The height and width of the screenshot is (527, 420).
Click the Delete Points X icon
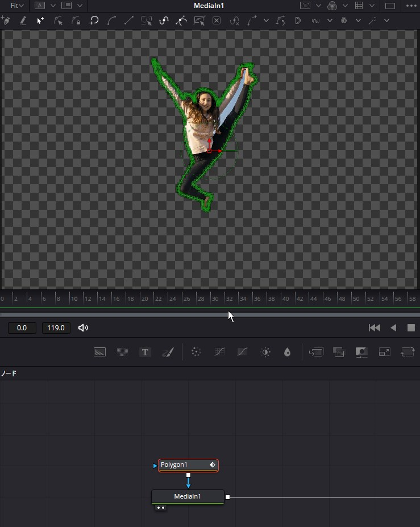tap(217, 20)
